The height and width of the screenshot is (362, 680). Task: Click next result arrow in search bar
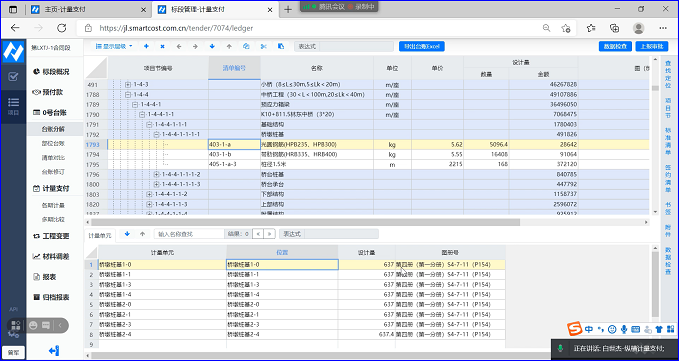270,234
